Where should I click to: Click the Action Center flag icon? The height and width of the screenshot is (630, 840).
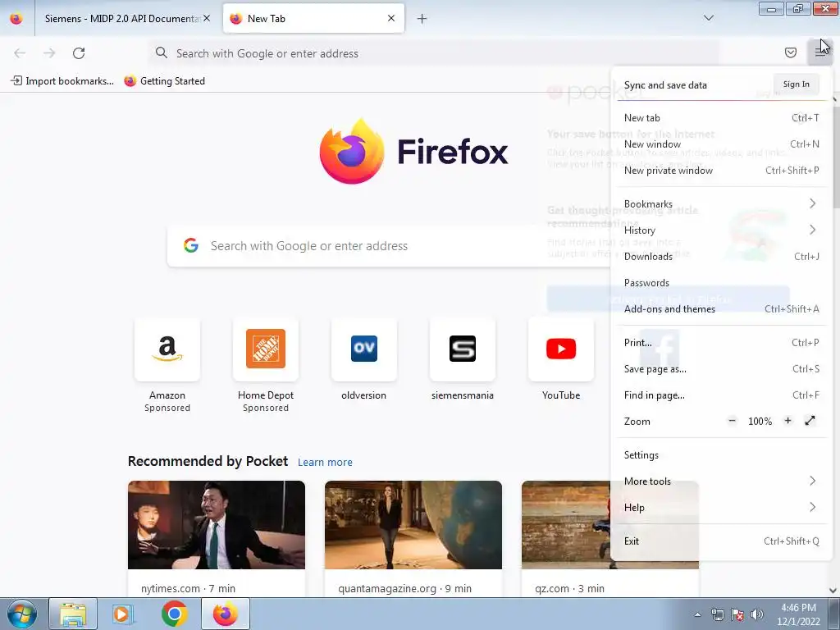(x=737, y=614)
